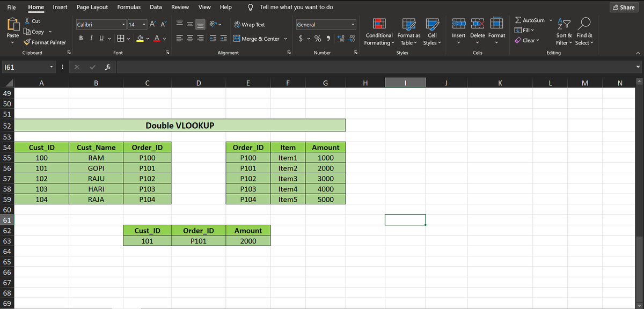Switch to the Review tab
This screenshot has width=644, height=309.
(180, 7)
